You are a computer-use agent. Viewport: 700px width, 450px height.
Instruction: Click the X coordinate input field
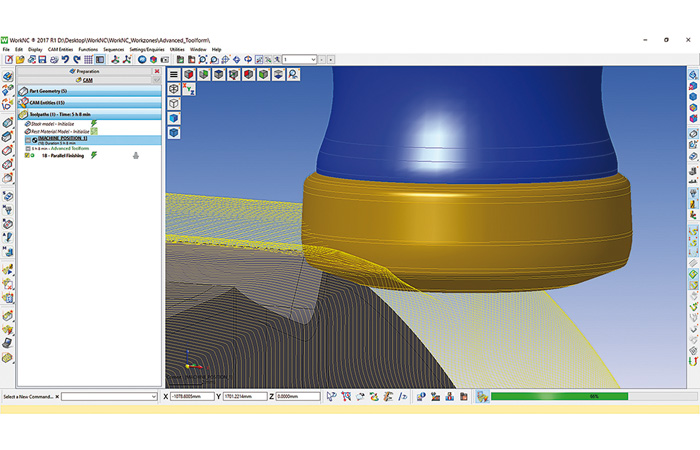pos(192,396)
